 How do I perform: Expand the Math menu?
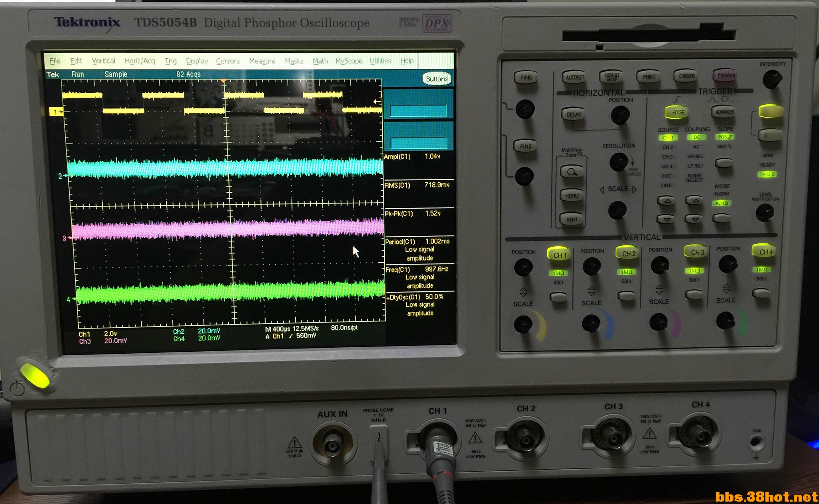320,61
